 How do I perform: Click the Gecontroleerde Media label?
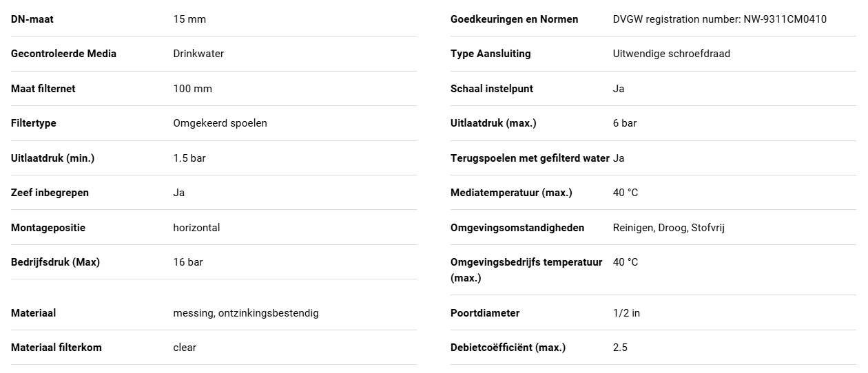(x=63, y=54)
